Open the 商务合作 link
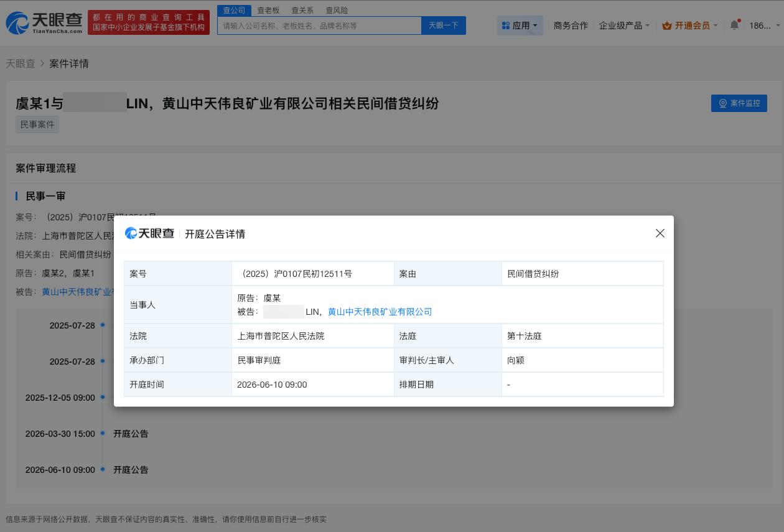This screenshot has height=532, width=784. (x=571, y=26)
